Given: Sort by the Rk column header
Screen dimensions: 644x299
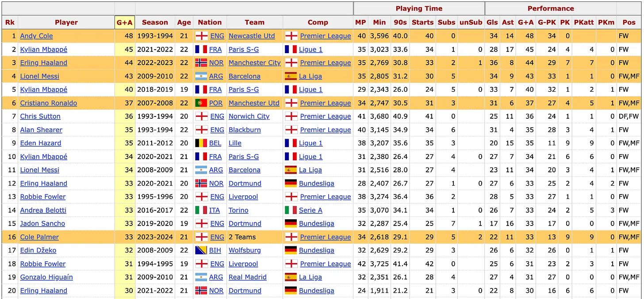Looking at the screenshot, I should (10, 22).
